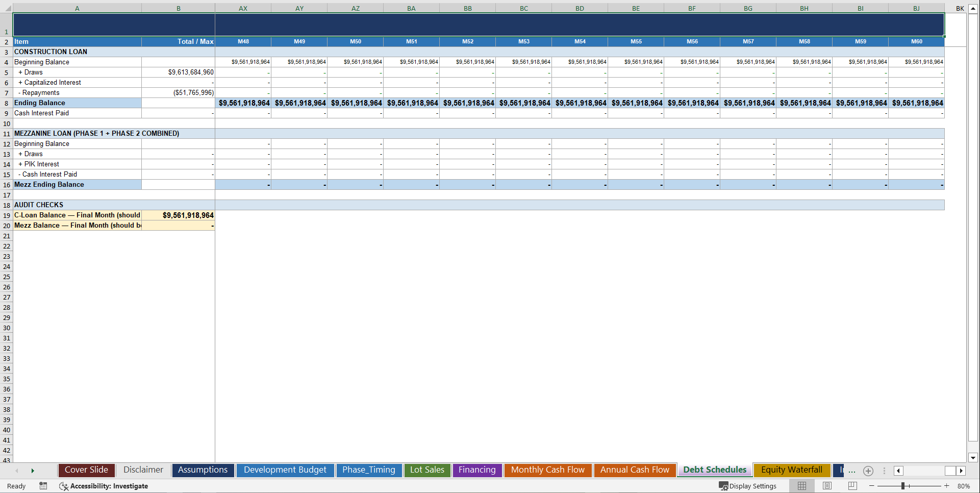
Task: Select the Monthly Cash Flow tab
Action: click(547, 470)
